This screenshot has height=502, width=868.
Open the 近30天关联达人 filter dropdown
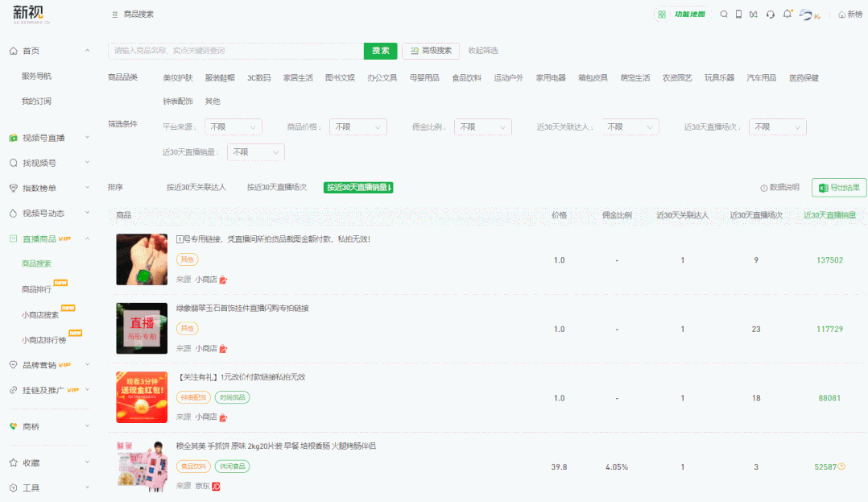(630, 127)
